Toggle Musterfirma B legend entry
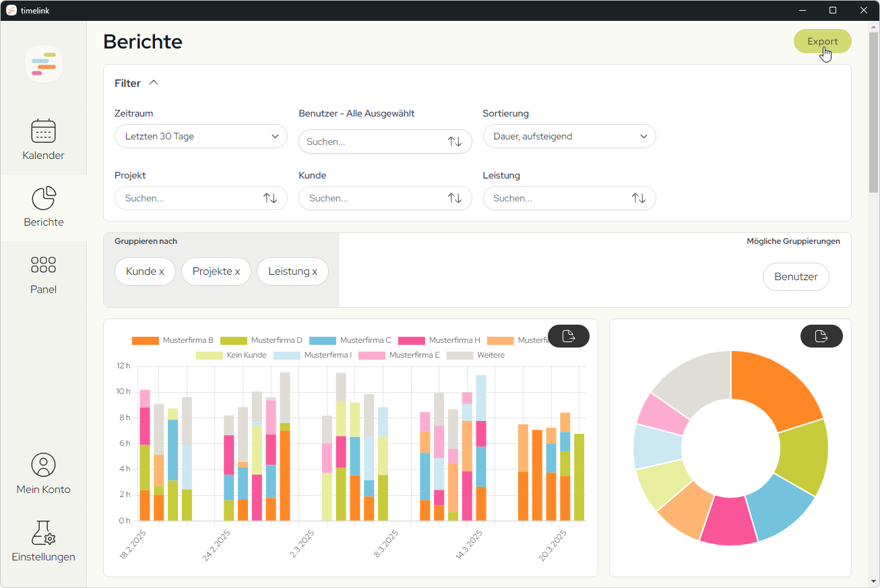The image size is (880, 588). (172, 340)
